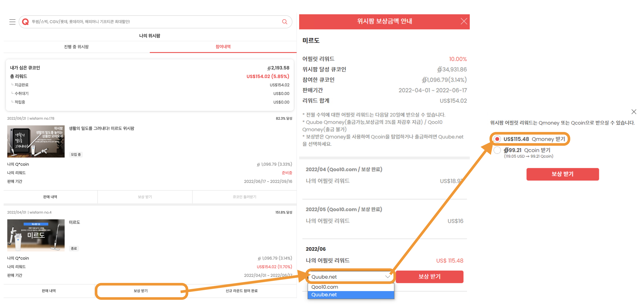Screen dimensions: 644x305
Task: Click the search magnifier icon
Action: click(x=285, y=22)
